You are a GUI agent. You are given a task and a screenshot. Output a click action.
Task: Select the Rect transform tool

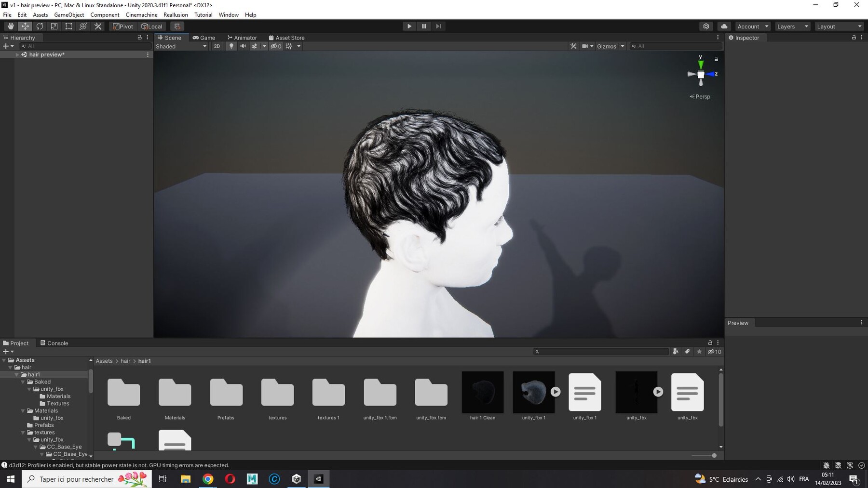click(x=68, y=26)
